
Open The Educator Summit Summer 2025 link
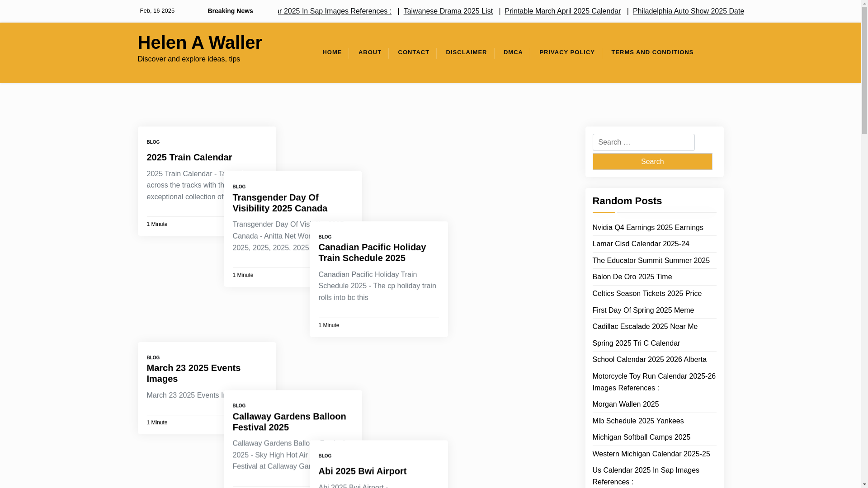pyautogui.click(x=651, y=260)
